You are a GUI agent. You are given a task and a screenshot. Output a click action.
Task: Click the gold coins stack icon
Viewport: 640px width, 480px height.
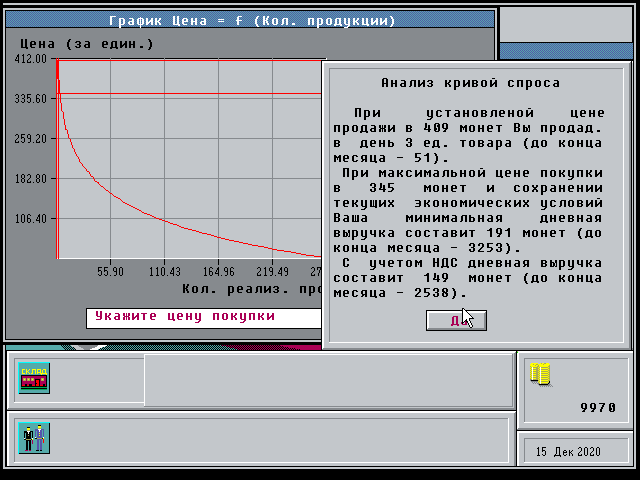(540, 373)
